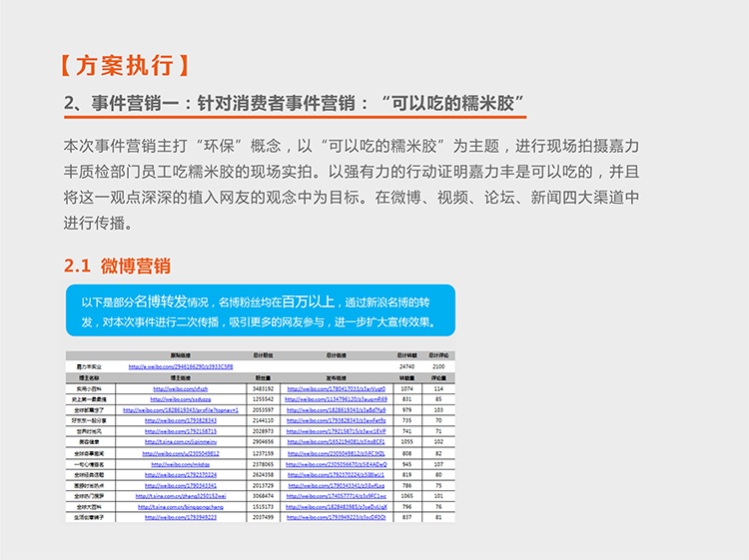Select the 博主名称 column header

tap(90, 378)
